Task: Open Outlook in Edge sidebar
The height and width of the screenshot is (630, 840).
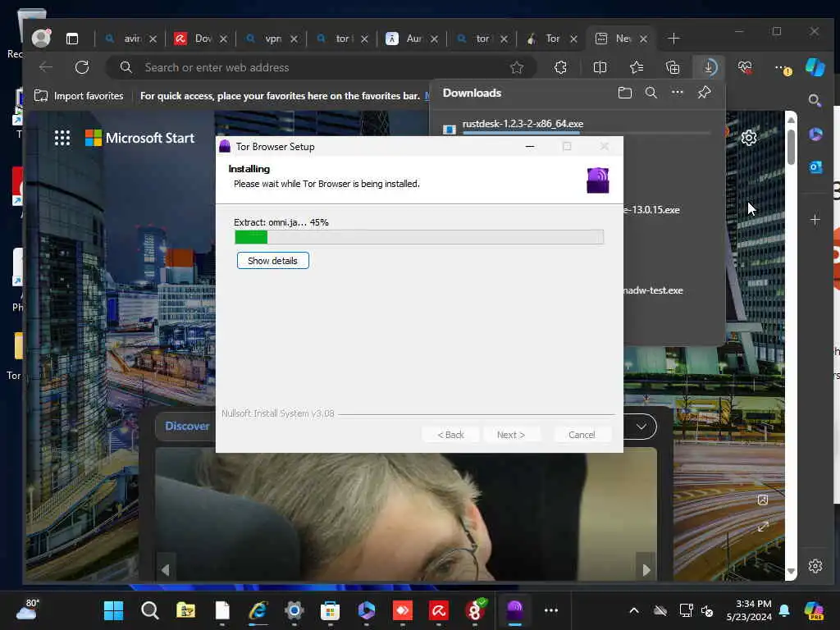Action: tap(815, 167)
